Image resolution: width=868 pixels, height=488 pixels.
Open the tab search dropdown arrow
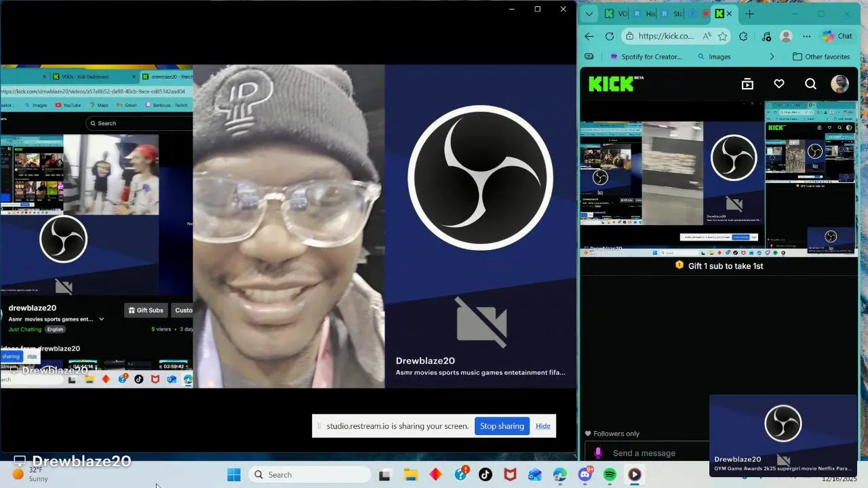[589, 14]
